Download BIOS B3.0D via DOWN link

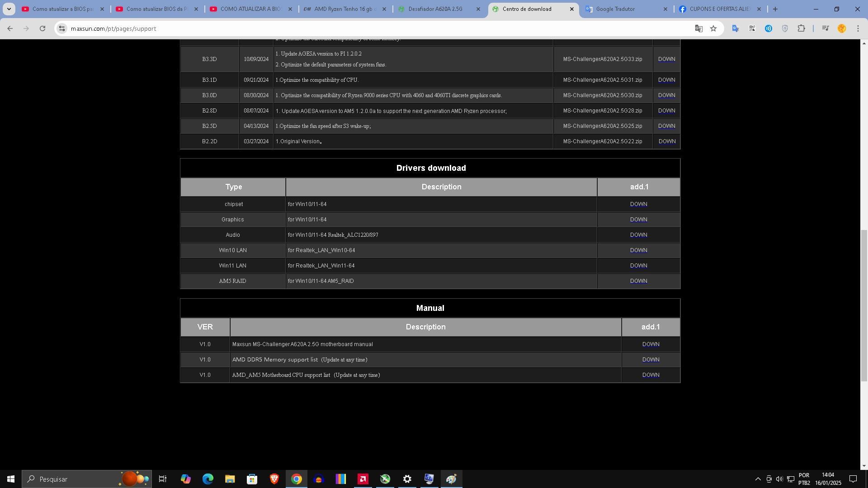point(666,95)
